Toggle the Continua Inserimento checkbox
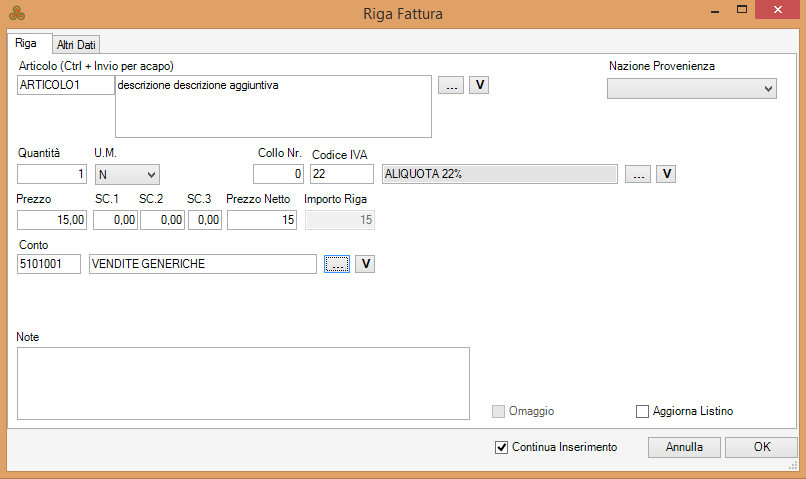This screenshot has width=806, height=479. (x=502, y=447)
